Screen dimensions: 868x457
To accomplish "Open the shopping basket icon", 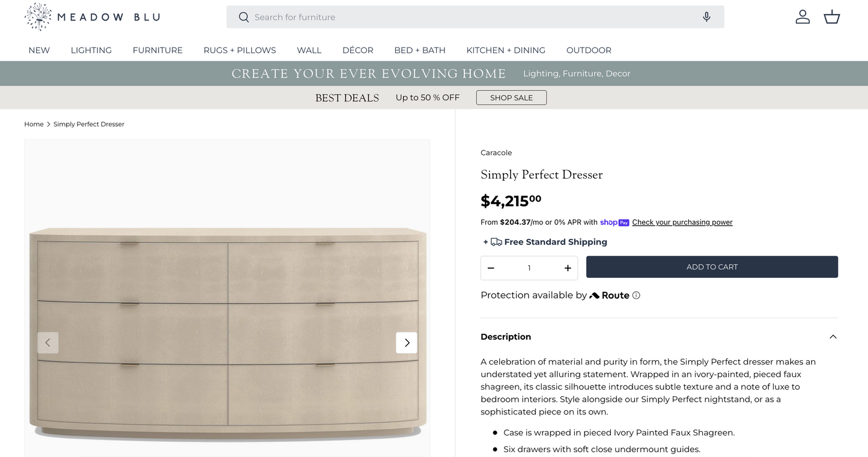I will [831, 17].
